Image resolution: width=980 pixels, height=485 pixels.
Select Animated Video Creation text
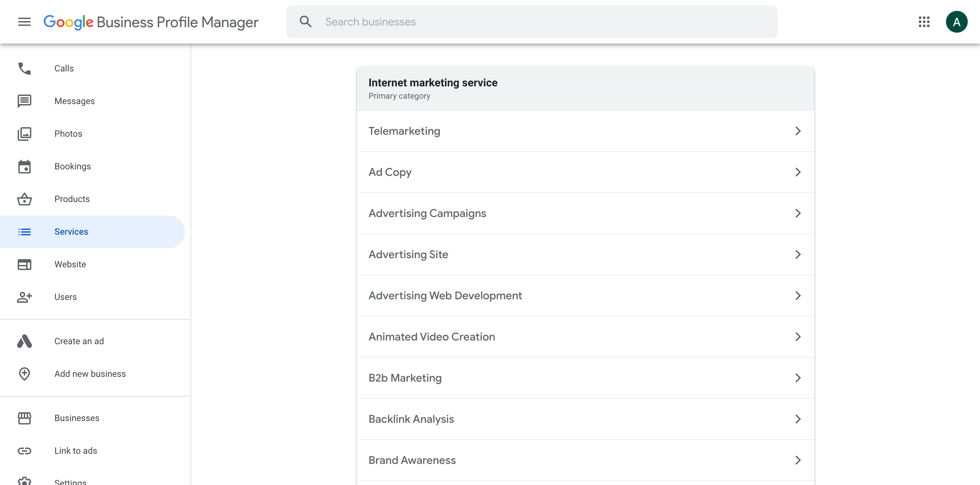(x=431, y=337)
